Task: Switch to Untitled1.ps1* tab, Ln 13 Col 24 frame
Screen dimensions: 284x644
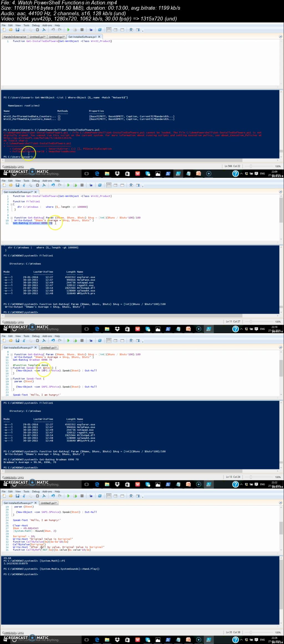Action: [x=49, y=347]
